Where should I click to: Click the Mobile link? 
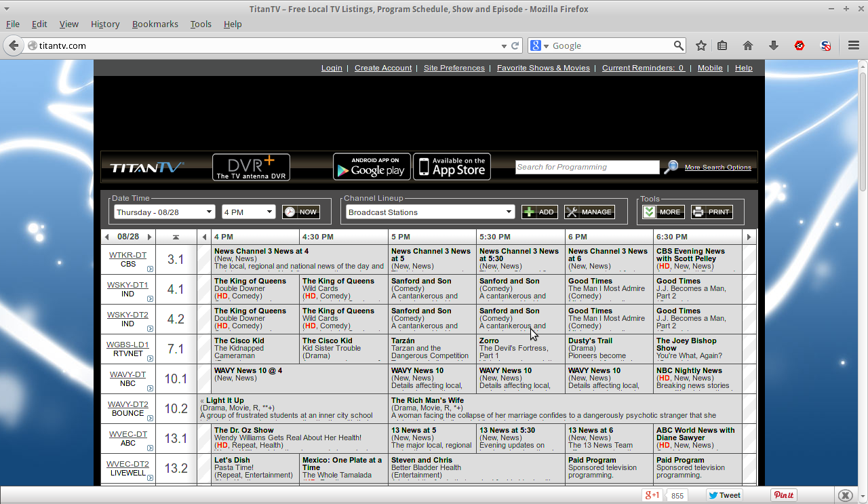click(x=710, y=68)
